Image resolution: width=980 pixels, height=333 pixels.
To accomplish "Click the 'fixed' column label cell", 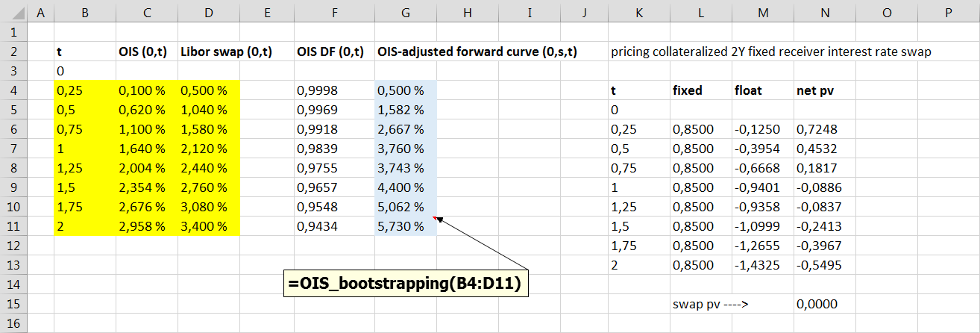I will [701, 90].
